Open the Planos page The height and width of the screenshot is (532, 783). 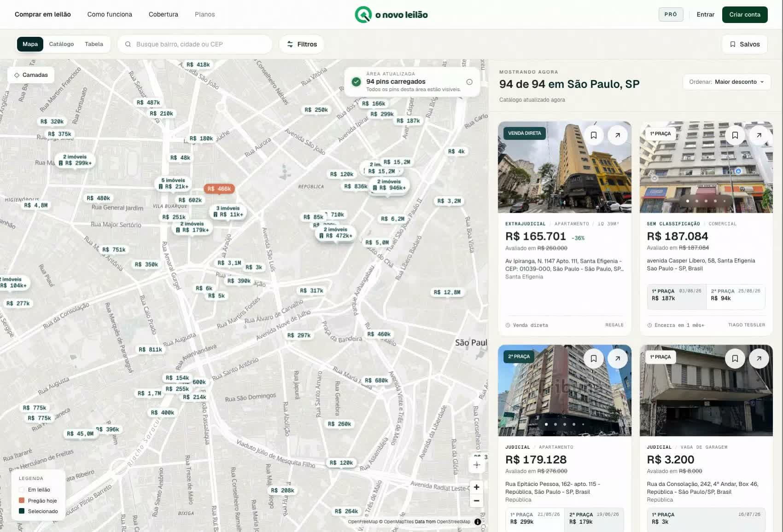point(205,14)
